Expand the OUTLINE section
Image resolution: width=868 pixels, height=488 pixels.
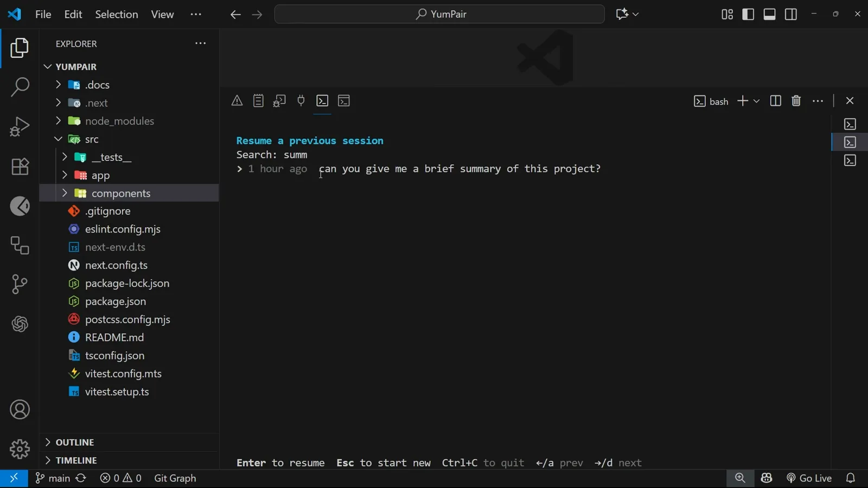(129, 442)
